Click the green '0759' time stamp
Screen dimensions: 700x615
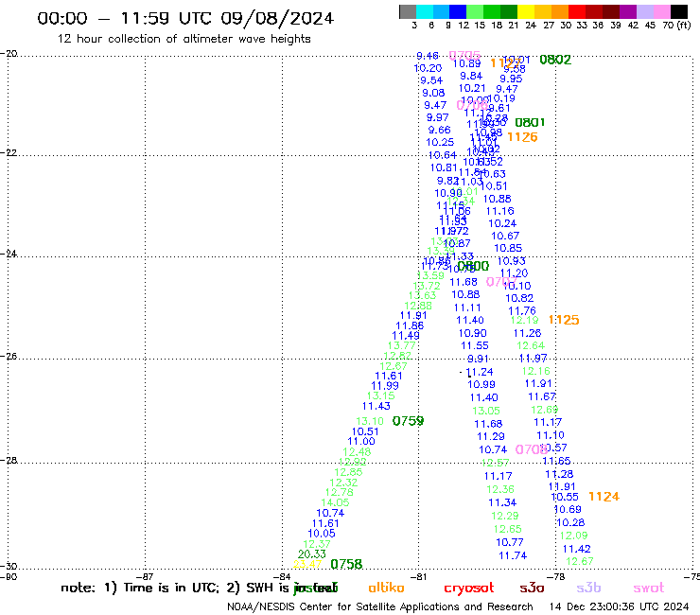point(408,421)
